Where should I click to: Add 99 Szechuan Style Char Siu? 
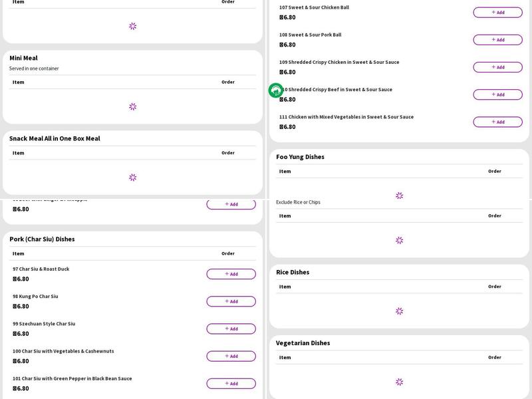pos(231,329)
